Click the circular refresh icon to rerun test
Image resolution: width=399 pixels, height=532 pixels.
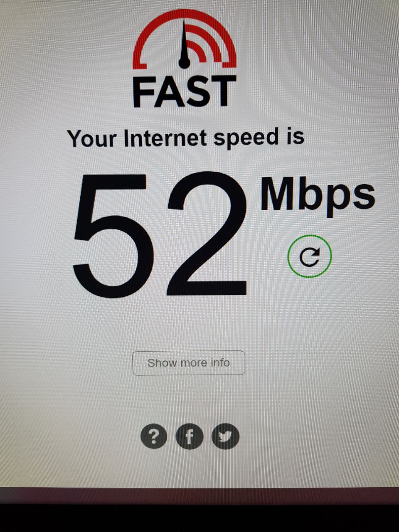coord(310,257)
